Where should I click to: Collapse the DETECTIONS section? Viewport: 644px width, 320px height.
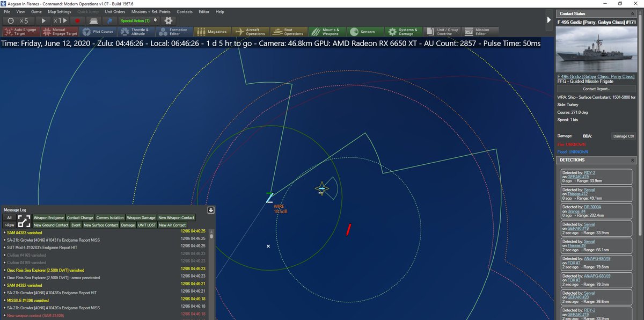click(634, 160)
